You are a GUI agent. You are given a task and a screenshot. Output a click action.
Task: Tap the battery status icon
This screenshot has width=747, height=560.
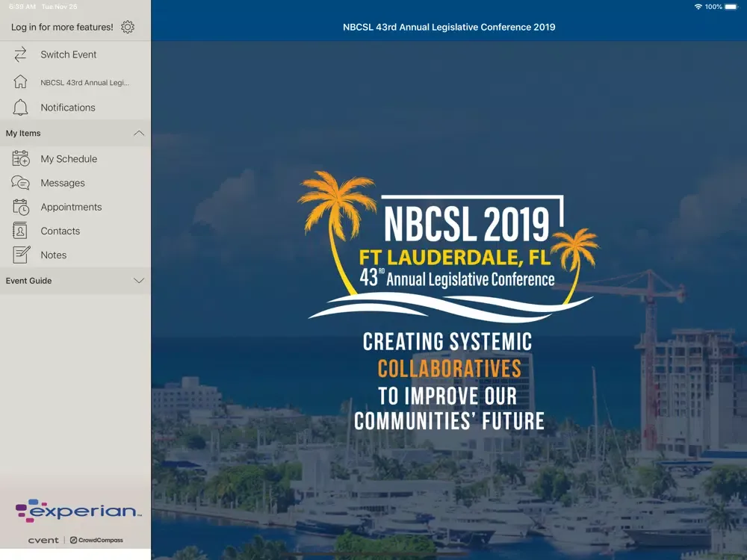point(732,7)
